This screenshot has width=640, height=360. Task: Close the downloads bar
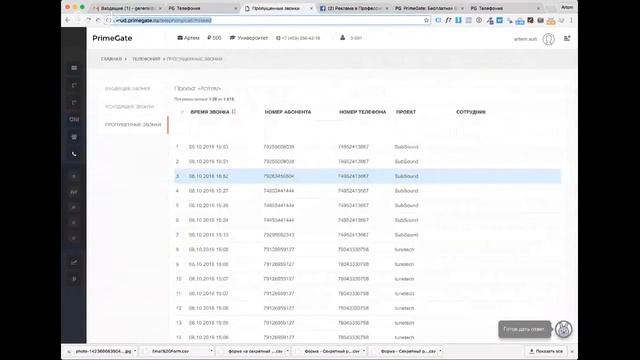click(572, 351)
